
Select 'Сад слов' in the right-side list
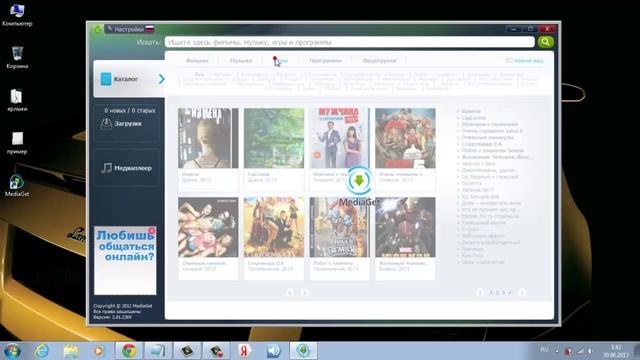(x=473, y=118)
